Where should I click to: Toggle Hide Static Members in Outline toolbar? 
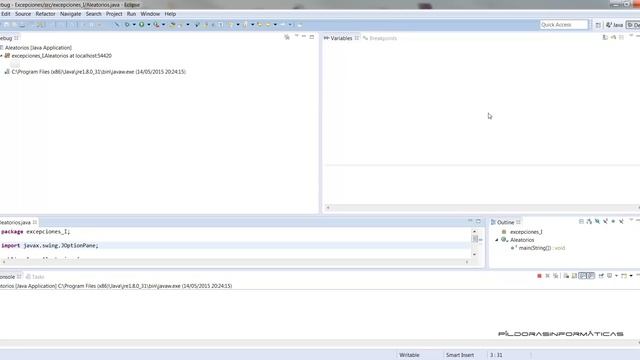[605, 222]
